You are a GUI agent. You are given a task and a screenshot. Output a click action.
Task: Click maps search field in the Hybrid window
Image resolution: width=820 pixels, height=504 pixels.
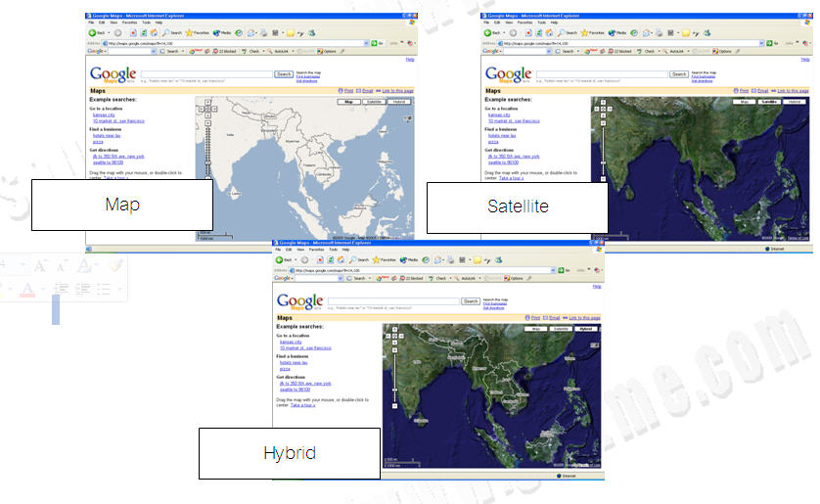(393, 301)
